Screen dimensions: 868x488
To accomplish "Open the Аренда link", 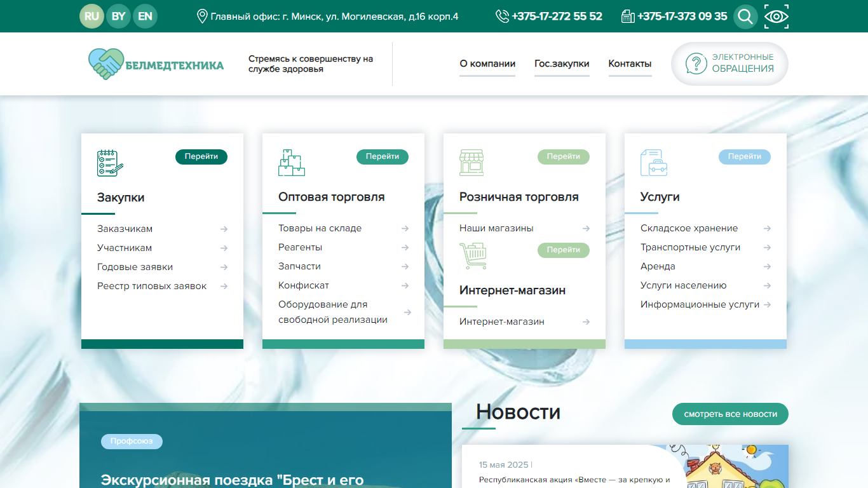I will (x=658, y=266).
